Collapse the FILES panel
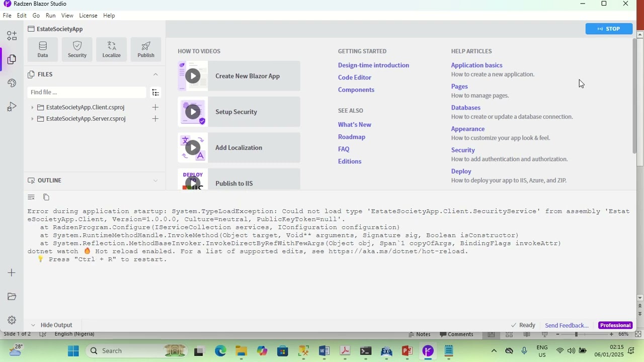644x362 pixels. point(155,74)
